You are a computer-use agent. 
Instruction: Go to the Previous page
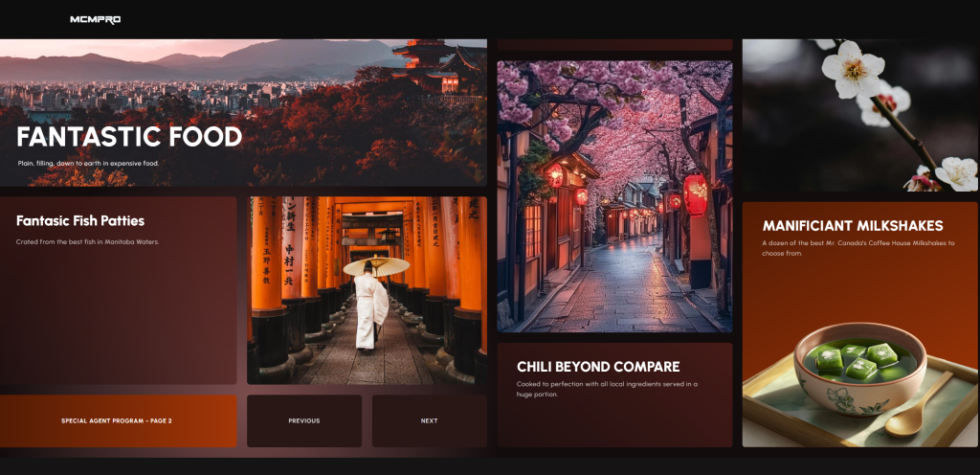[304, 420]
